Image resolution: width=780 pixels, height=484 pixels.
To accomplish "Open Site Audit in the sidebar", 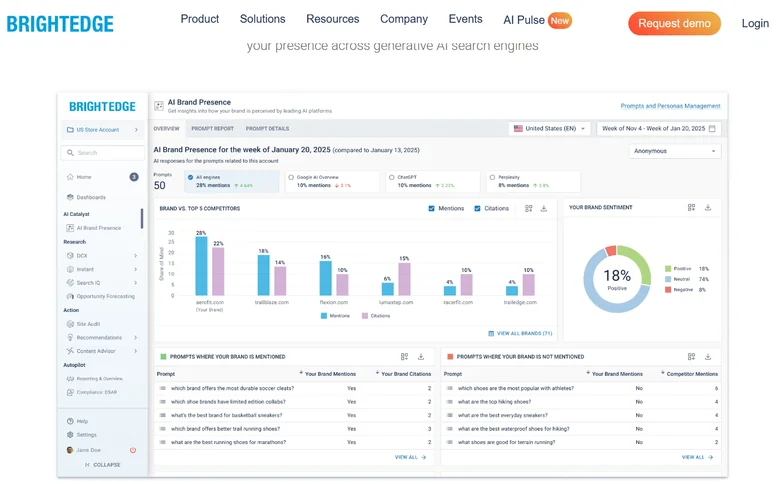I will [x=84, y=324].
